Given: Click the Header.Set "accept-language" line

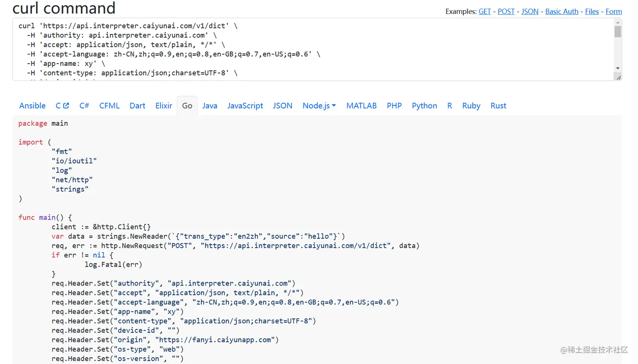Looking at the screenshot, I should 225,302.
